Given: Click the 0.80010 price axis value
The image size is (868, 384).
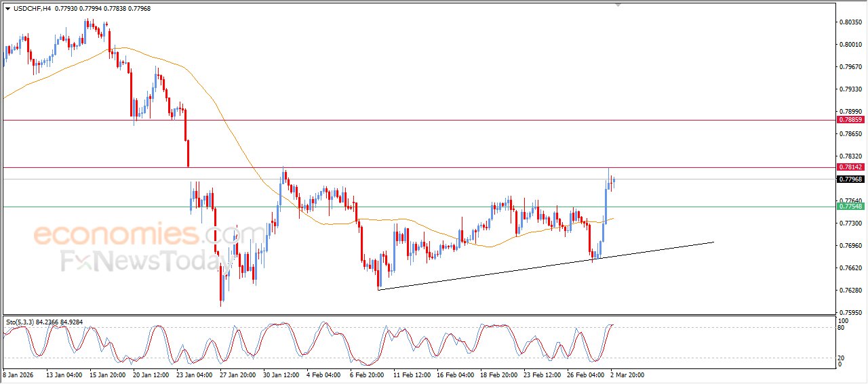Looking at the screenshot, I should [x=850, y=45].
